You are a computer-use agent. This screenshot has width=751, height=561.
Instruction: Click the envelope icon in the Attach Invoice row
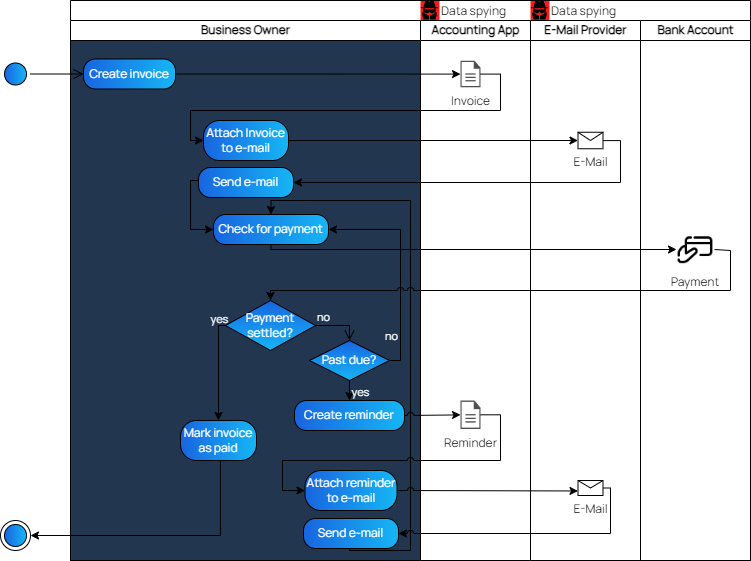pos(590,140)
